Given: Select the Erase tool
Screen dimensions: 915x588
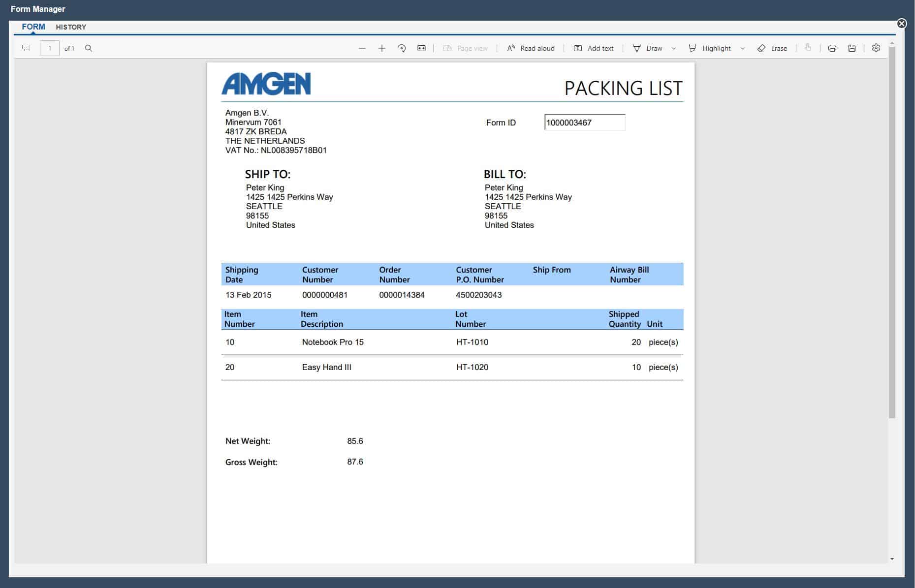Looking at the screenshot, I should pyautogui.click(x=772, y=48).
